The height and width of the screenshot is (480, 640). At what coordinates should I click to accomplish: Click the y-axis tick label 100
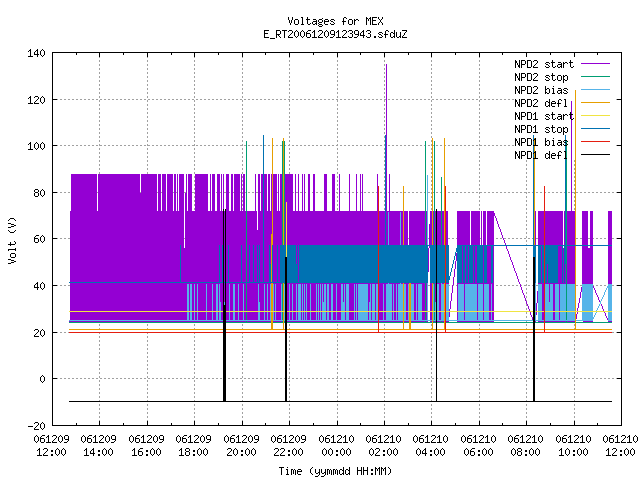36,146
